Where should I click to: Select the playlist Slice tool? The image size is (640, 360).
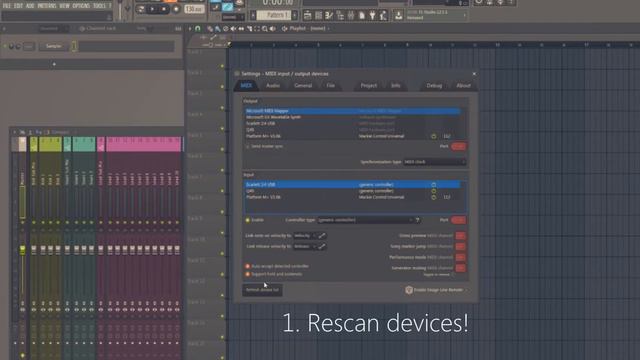pyautogui.click(x=249, y=29)
